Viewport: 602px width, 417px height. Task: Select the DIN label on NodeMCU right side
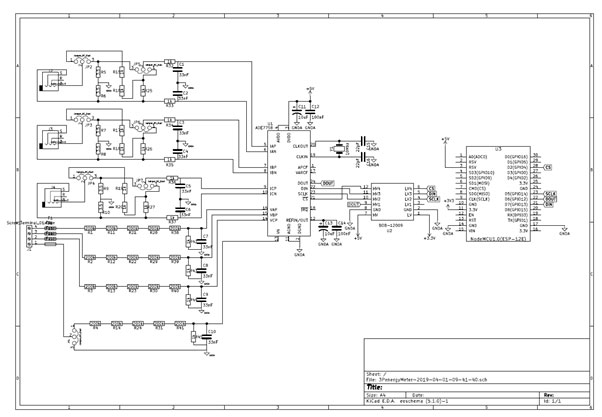coord(550,204)
